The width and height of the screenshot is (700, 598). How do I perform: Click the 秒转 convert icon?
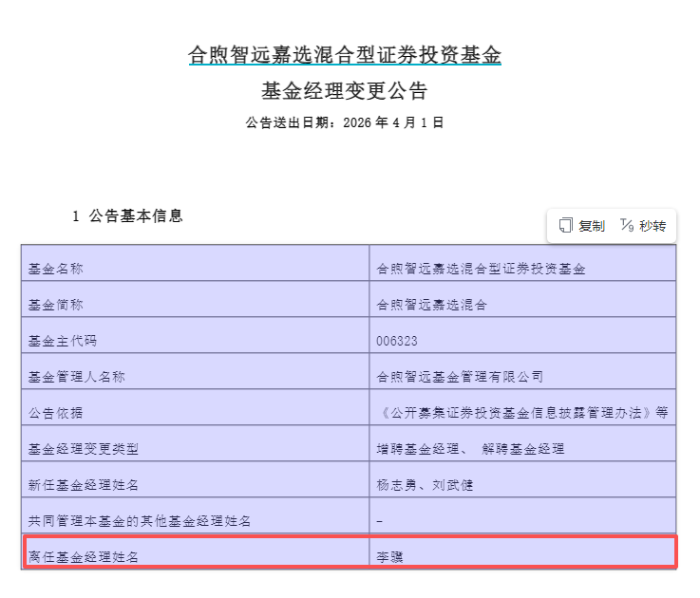coord(627,226)
